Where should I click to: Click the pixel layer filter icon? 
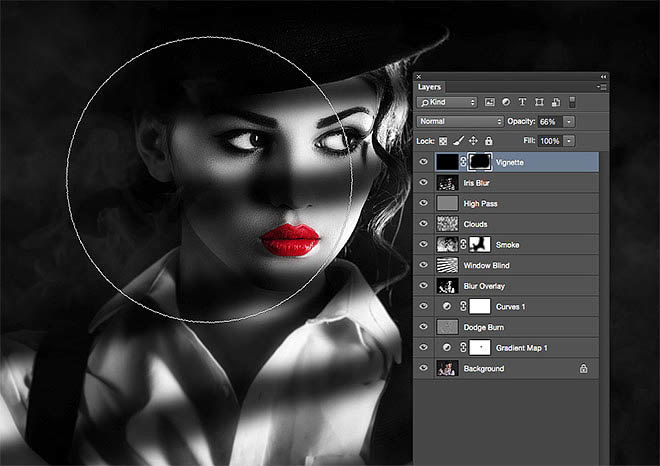click(490, 102)
